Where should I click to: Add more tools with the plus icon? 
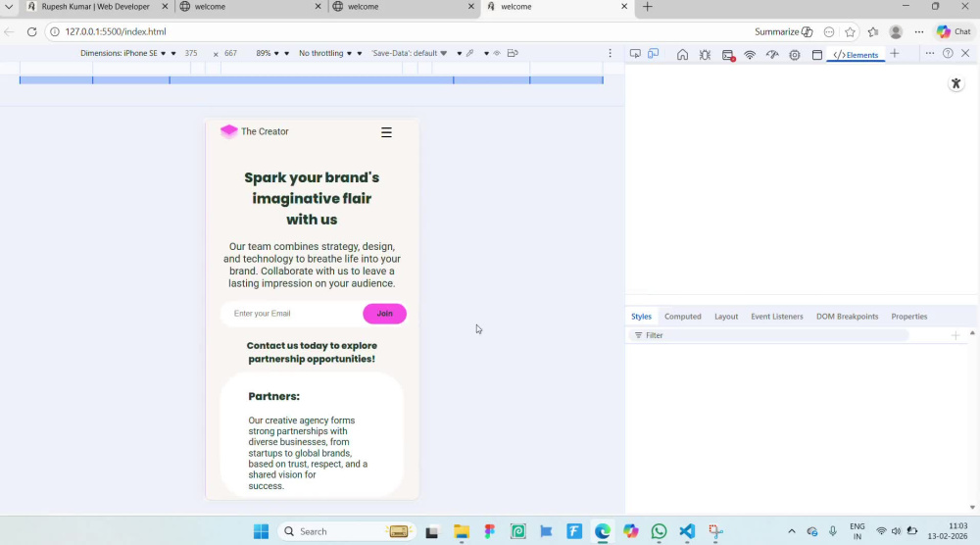[x=895, y=54]
